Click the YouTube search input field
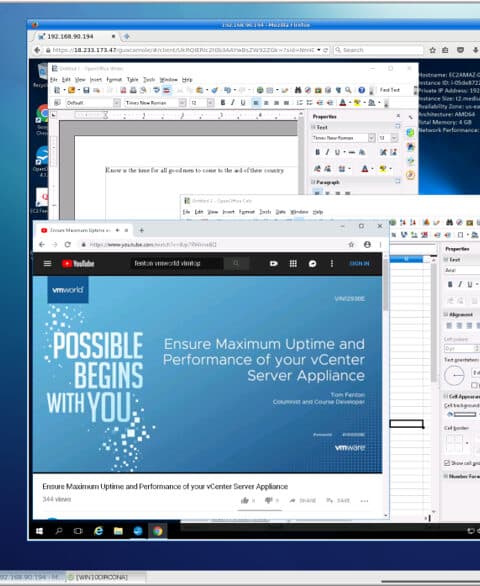 click(177, 263)
